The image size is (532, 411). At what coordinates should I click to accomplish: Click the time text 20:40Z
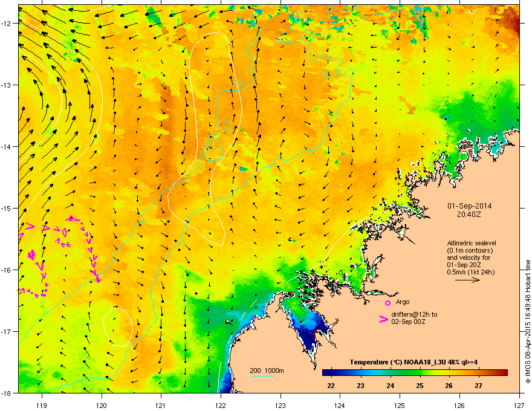pos(469,215)
